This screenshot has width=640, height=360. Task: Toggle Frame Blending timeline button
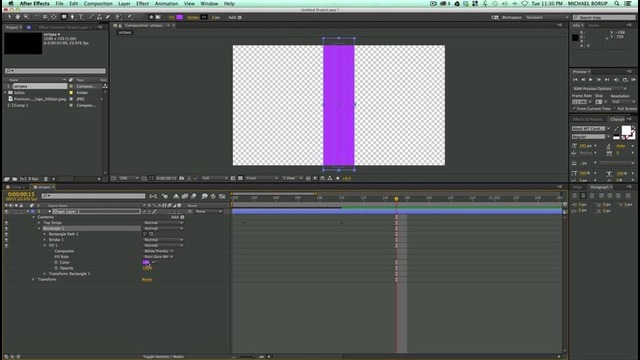pos(184,196)
